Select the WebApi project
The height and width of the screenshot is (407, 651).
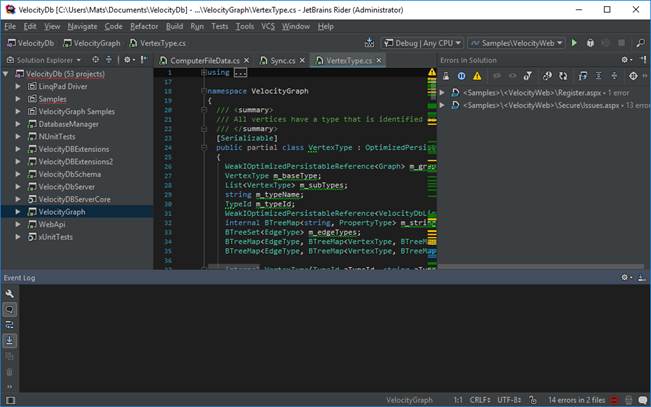pyautogui.click(x=51, y=224)
